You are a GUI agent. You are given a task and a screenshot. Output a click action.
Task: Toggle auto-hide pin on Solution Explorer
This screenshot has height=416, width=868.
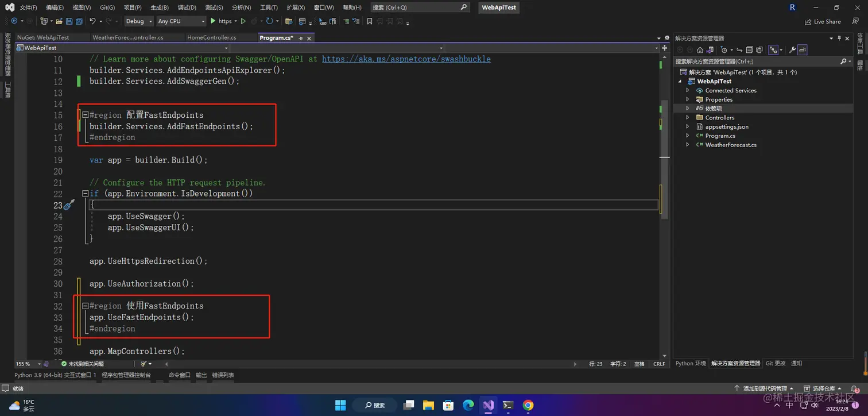840,38
